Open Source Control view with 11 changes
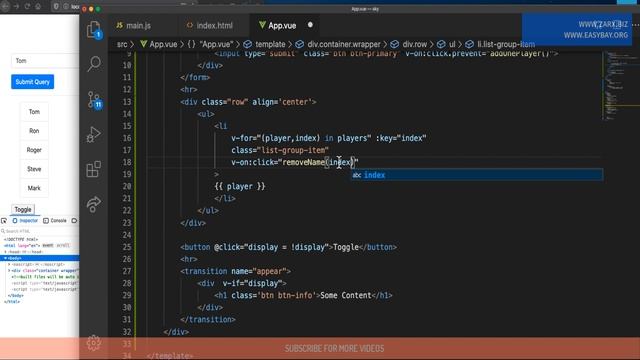Image resolution: width=640 pixels, height=360 pixels. tap(94, 100)
